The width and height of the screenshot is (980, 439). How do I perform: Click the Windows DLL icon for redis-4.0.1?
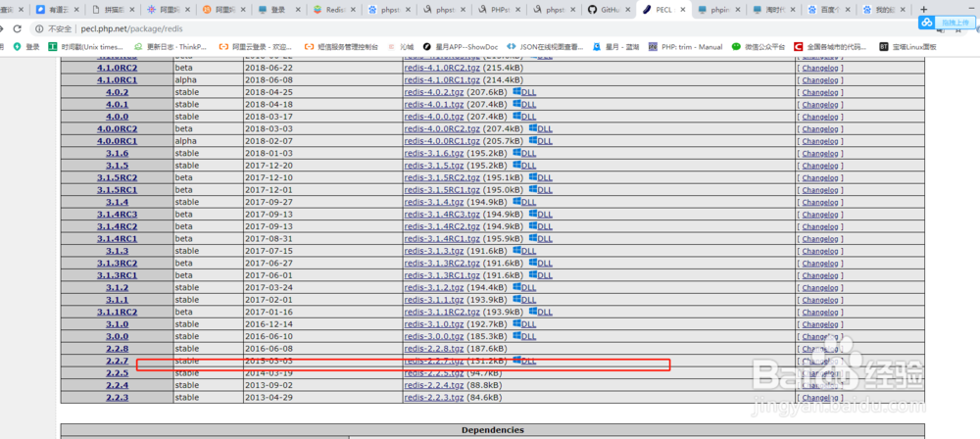point(516,104)
